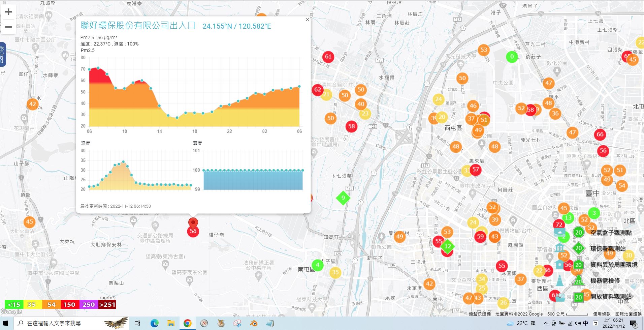Click the selected red pin marker 56

tap(193, 228)
